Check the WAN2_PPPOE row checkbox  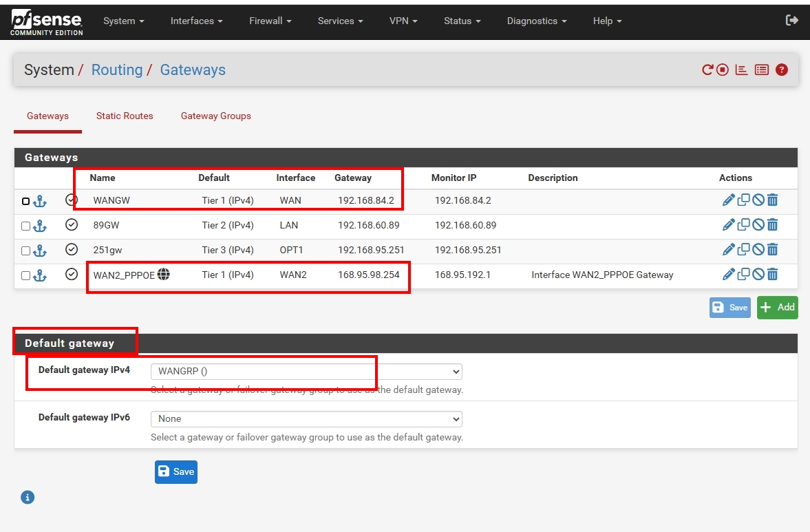pyautogui.click(x=25, y=275)
